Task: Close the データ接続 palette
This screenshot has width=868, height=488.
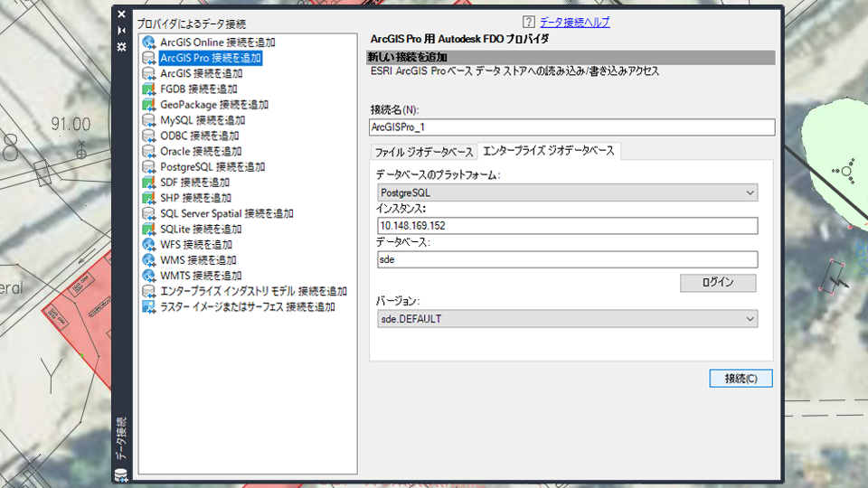Action: point(122,14)
